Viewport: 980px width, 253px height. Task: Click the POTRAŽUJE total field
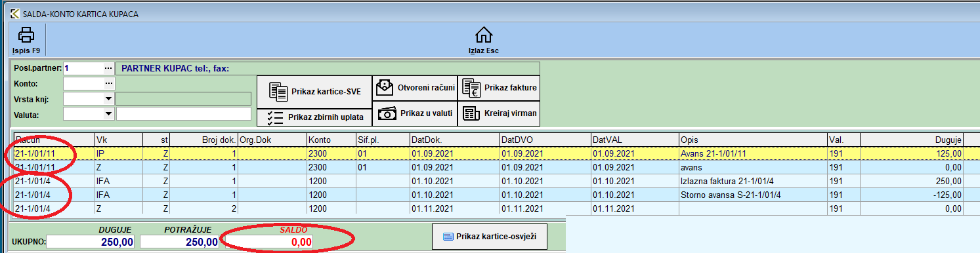tap(180, 242)
